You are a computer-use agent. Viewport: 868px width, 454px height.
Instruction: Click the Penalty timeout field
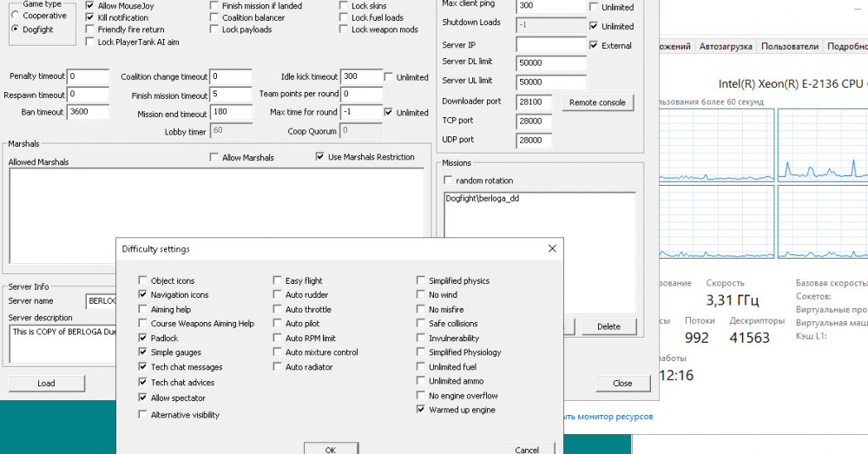pyautogui.click(x=88, y=76)
